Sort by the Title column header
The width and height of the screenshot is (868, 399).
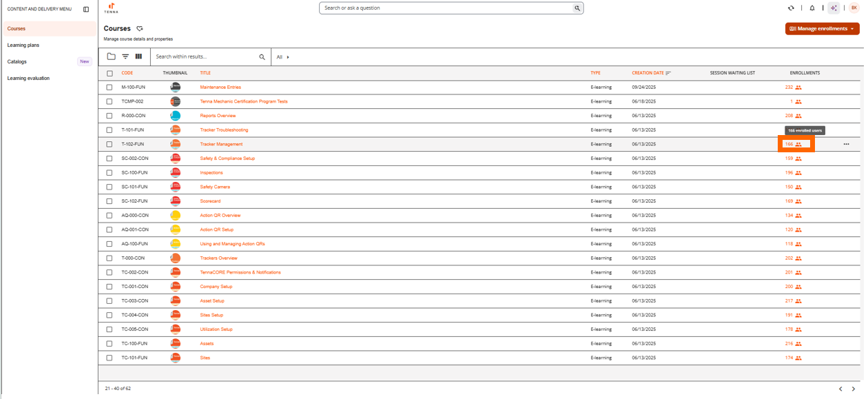(205, 73)
